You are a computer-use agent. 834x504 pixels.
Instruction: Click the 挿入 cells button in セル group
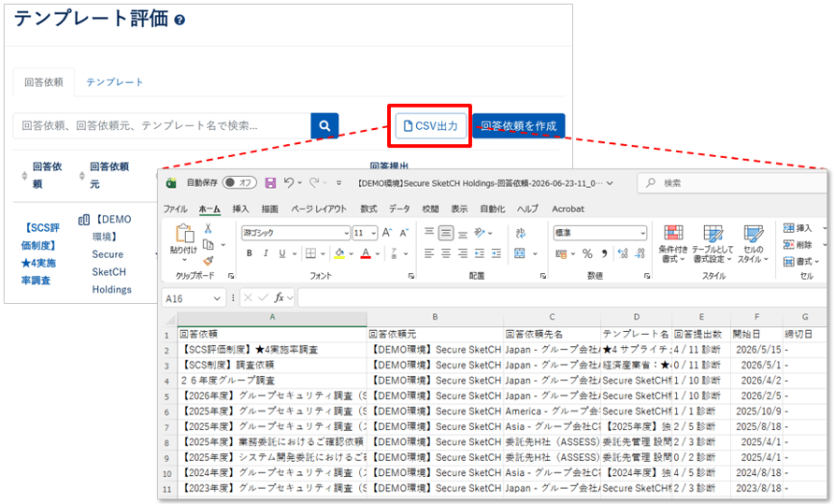point(798,228)
